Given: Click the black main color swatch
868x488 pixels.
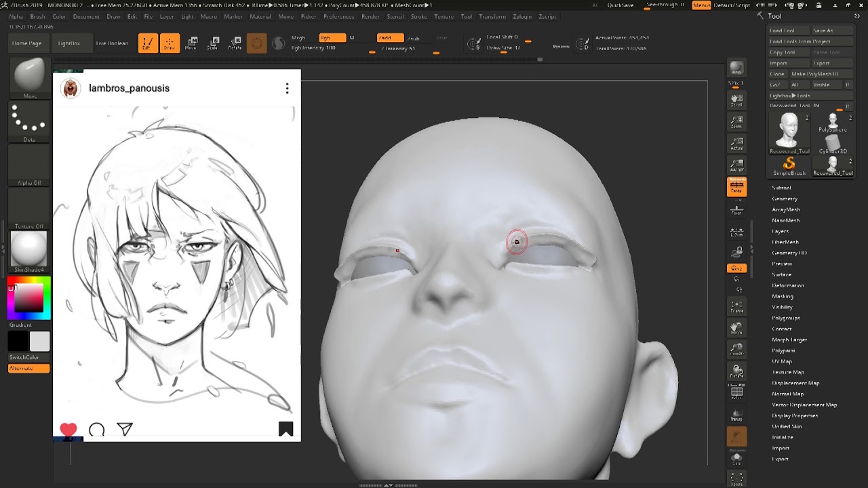Looking at the screenshot, I should [x=18, y=342].
